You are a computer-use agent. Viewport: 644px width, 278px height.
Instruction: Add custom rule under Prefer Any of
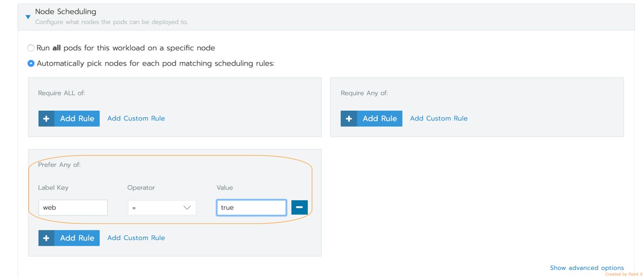point(136,238)
